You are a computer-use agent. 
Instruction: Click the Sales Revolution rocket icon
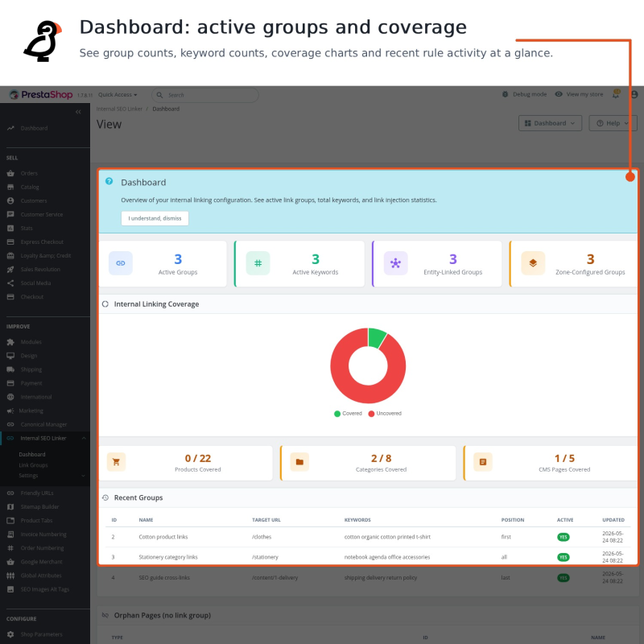(x=10, y=270)
